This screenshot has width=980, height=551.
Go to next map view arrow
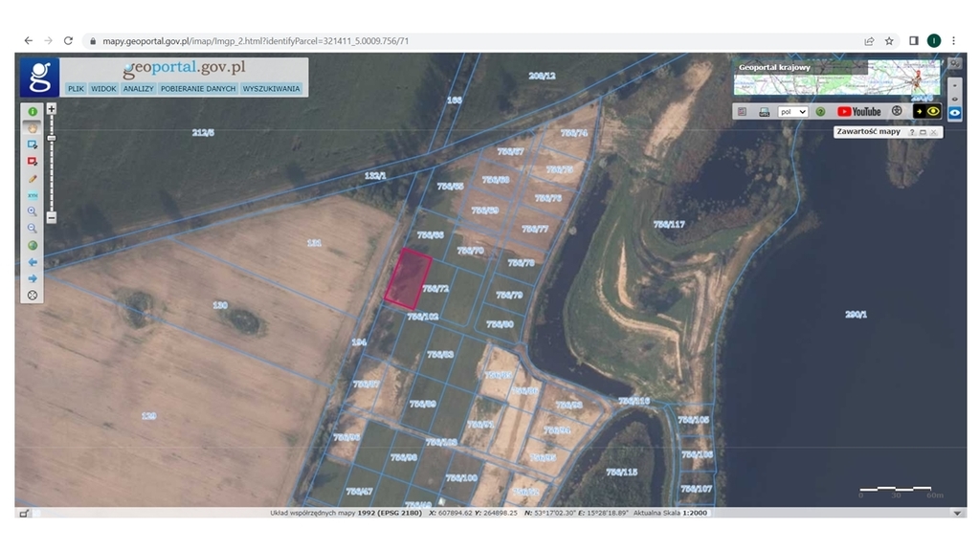click(x=33, y=278)
